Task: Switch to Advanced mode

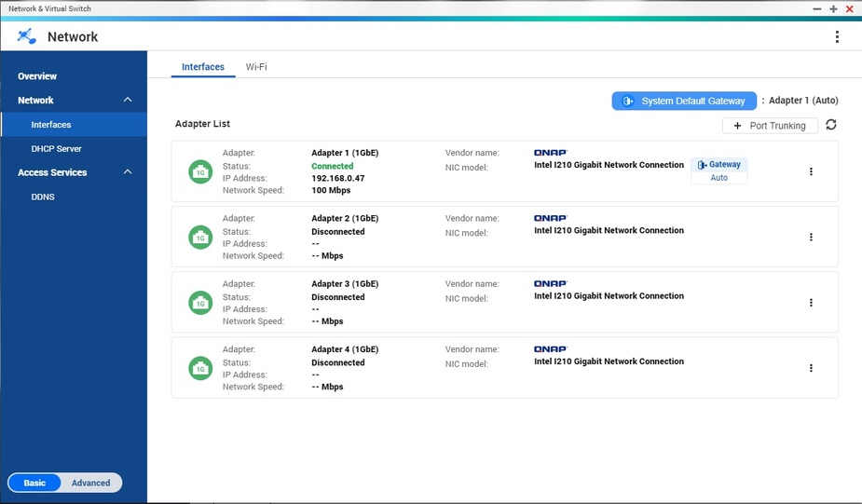Action: 90,483
